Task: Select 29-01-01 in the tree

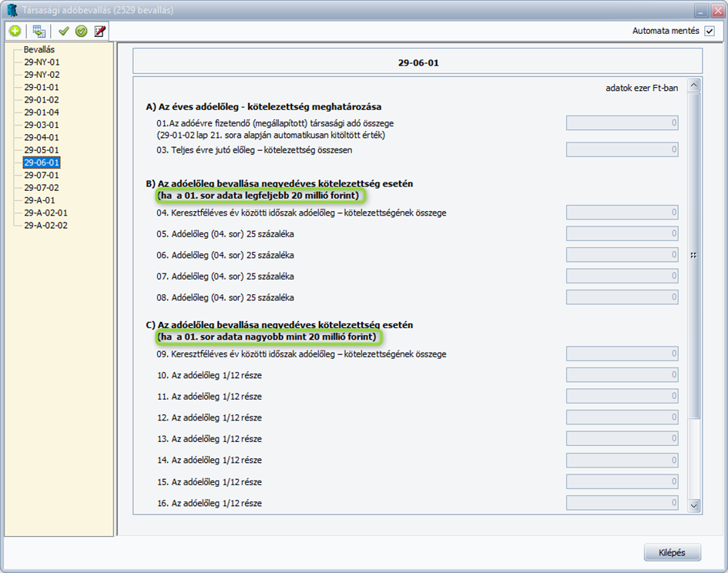Action: (x=42, y=87)
